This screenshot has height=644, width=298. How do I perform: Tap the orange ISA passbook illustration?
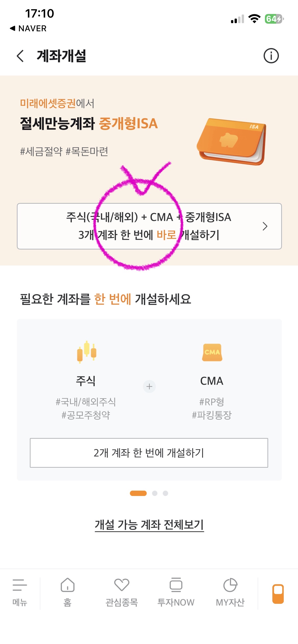(x=232, y=141)
